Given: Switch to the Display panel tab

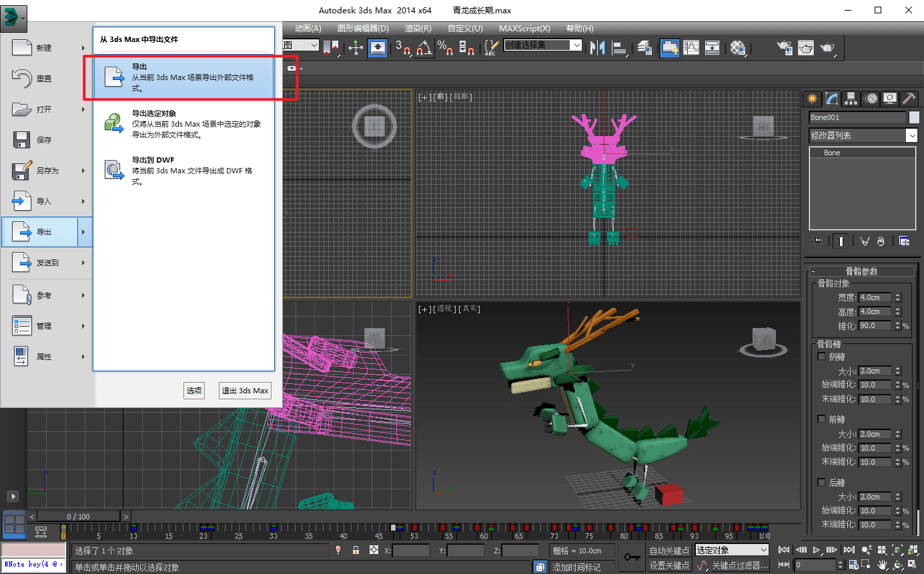Looking at the screenshot, I should click(890, 99).
